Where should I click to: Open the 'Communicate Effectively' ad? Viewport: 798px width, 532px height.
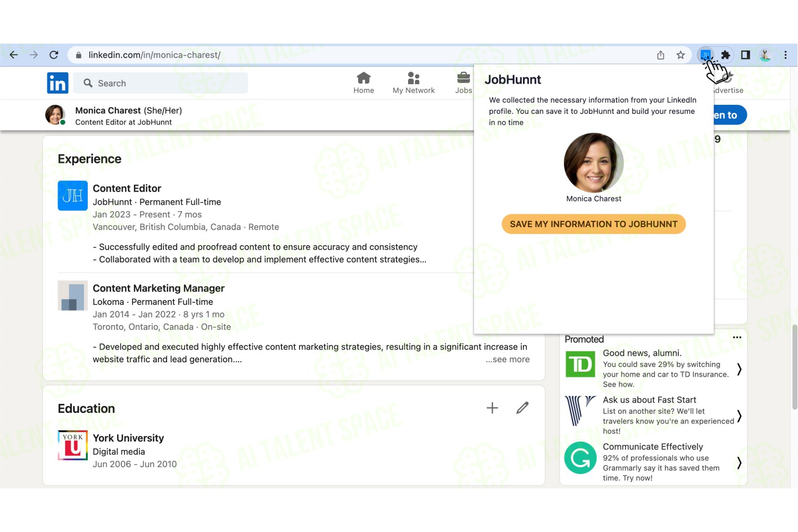[653, 446]
